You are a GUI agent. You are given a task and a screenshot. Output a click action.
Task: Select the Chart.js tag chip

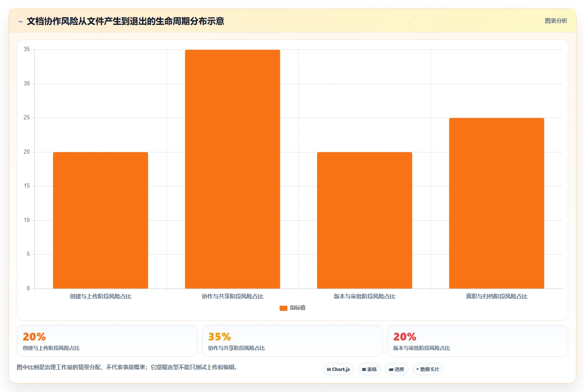coord(338,369)
